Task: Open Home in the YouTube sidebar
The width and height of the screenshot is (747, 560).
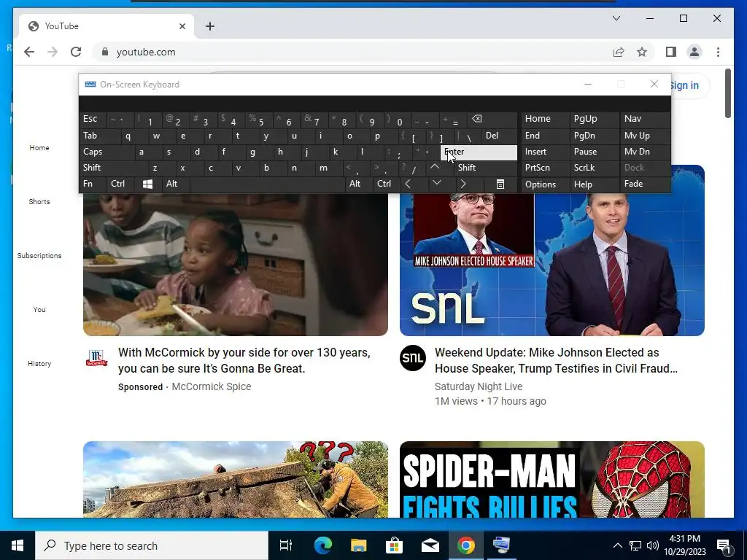Action: coord(39,147)
